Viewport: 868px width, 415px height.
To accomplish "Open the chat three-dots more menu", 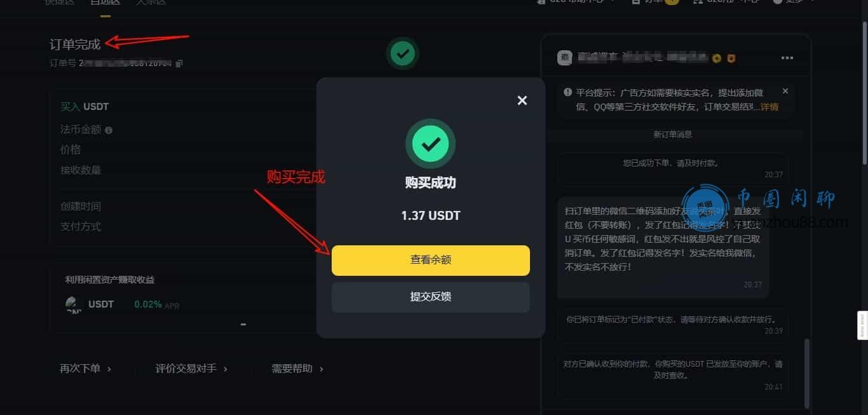I will click(787, 58).
